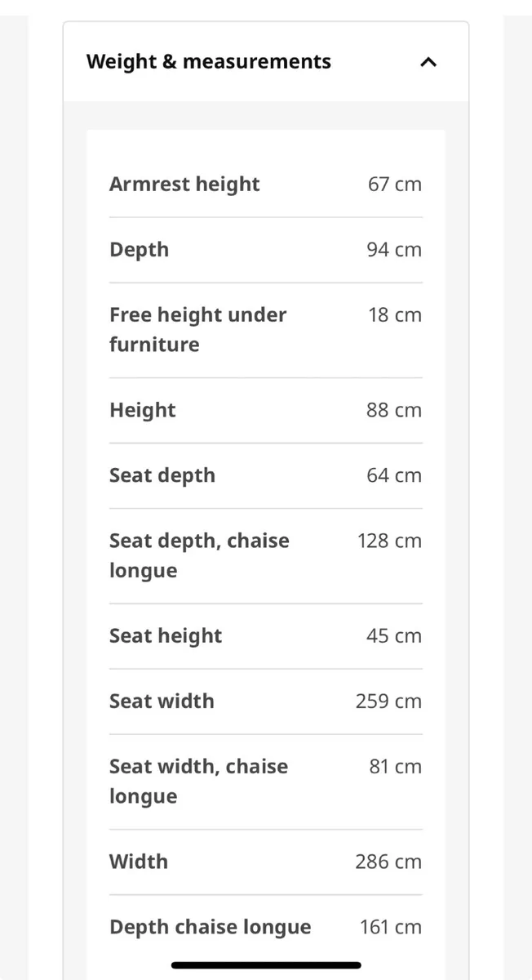Image resolution: width=532 pixels, height=980 pixels.
Task: Click the 259 cm seat width value
Action: click(x=388, y=701)
